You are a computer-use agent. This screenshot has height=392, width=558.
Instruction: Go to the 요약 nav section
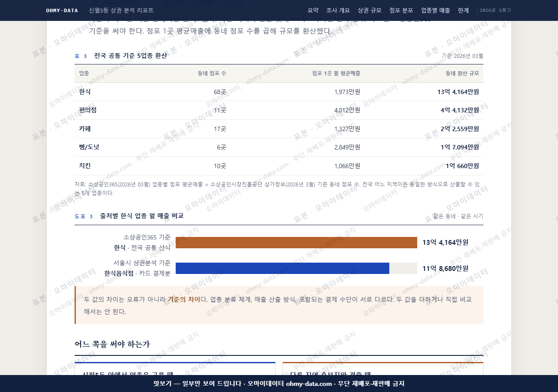click(x=313, y=10)
